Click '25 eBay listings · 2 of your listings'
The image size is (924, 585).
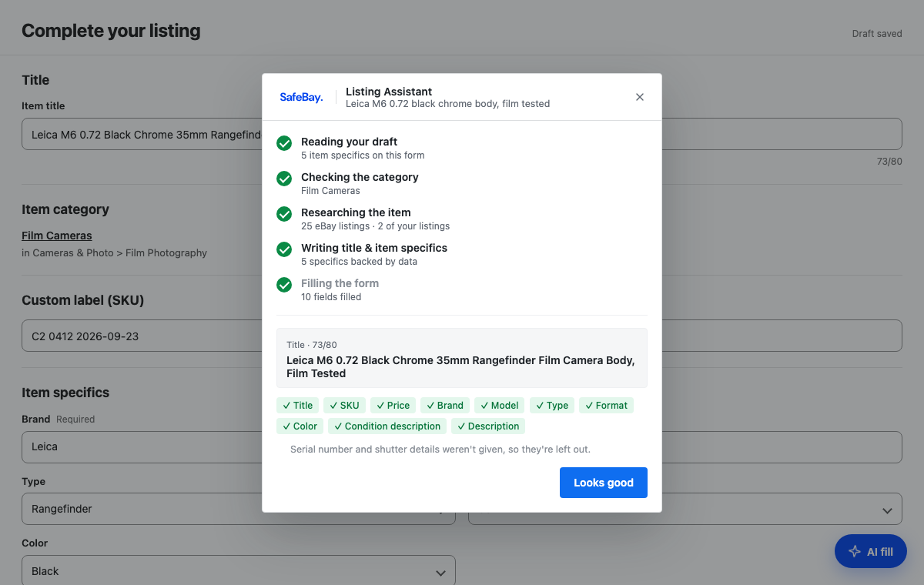pyautogui.click(x=376, y=226)
